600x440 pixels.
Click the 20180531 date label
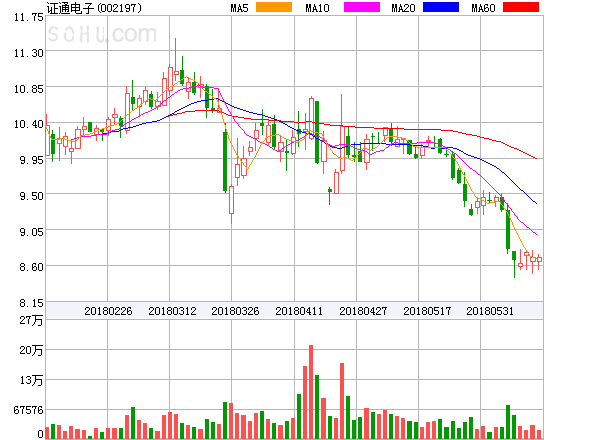(490, 311)
